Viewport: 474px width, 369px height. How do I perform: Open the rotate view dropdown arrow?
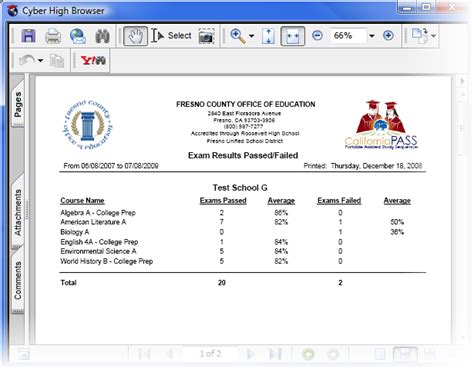tap(433, 36)
